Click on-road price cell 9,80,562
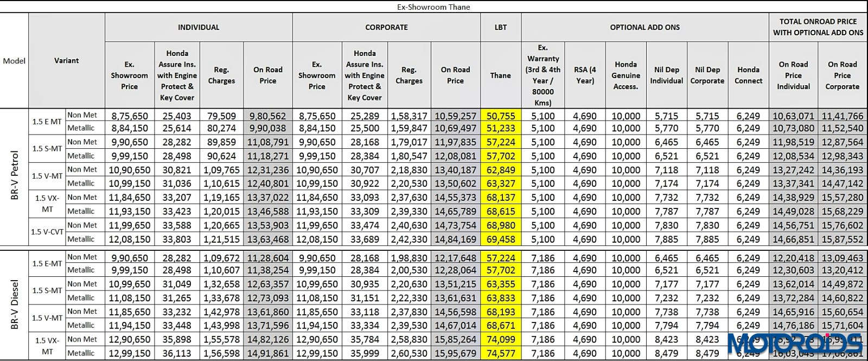The width and height of the screenshot is (868, 361). click(x=267, y=116)
